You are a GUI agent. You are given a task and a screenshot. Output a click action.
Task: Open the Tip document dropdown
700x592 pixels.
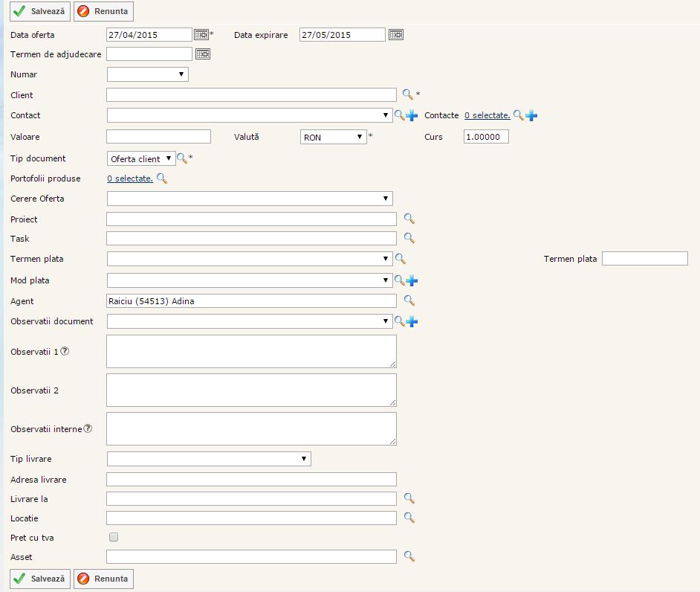(x=140, y=158)
